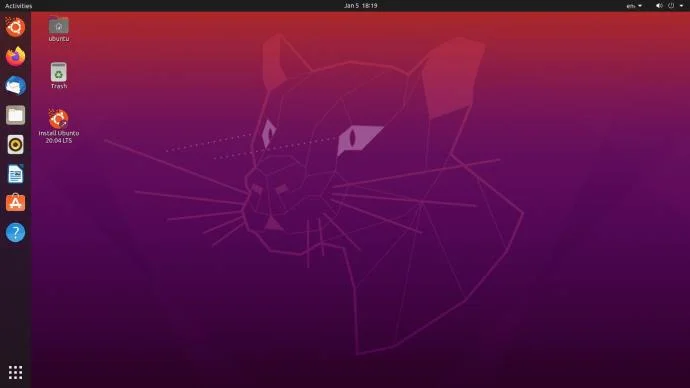Screen dimensions: 690x388
Task: Expand the system menu arrow
Action: 681,6
